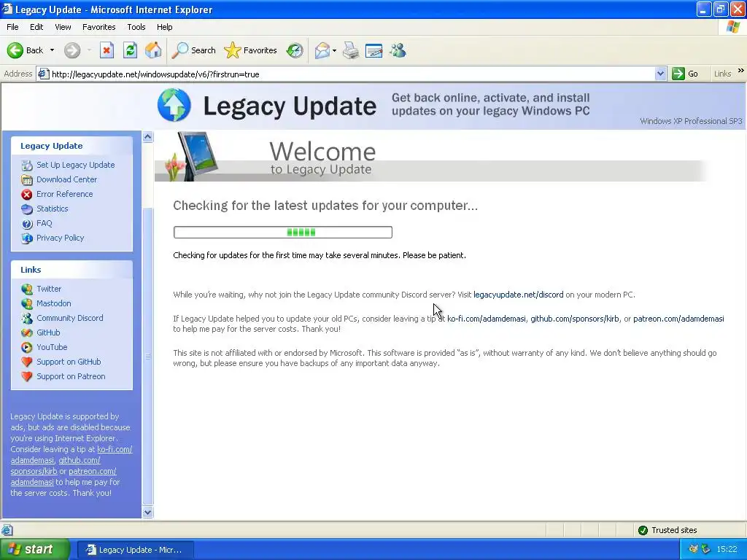
Task: Click the red Error Reference icon
Action: pos(27,194)
